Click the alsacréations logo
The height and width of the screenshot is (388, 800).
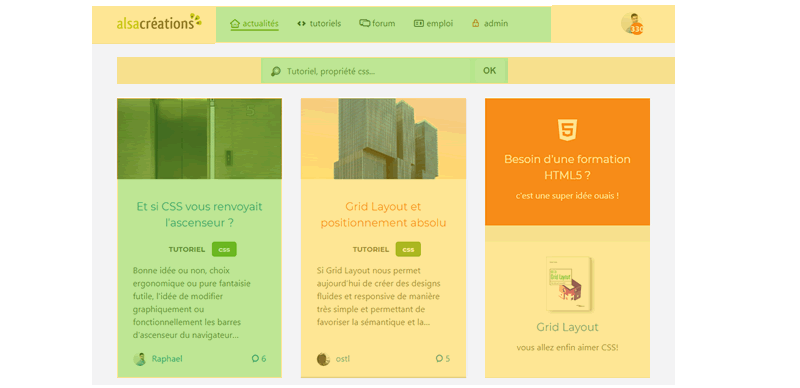tap(159, 22)
